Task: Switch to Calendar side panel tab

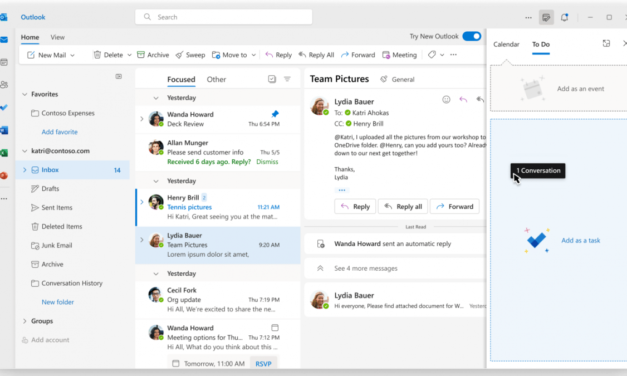Action: pyautogui.click(x=506, y=44)
